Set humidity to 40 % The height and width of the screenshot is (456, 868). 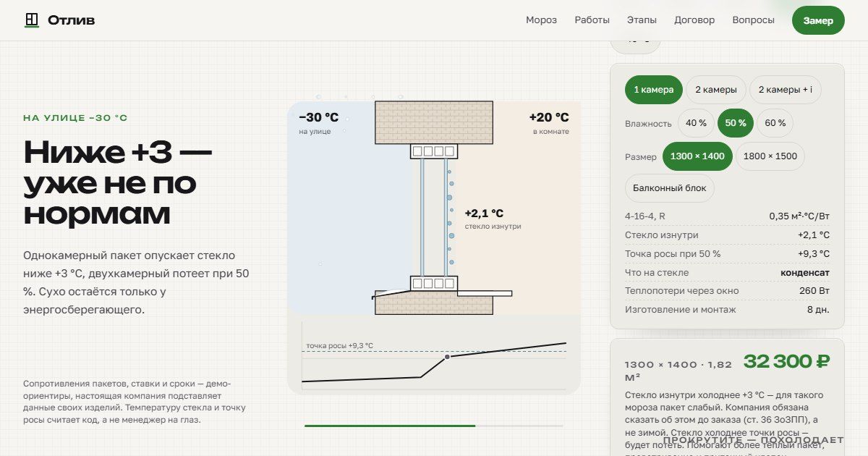696,123
